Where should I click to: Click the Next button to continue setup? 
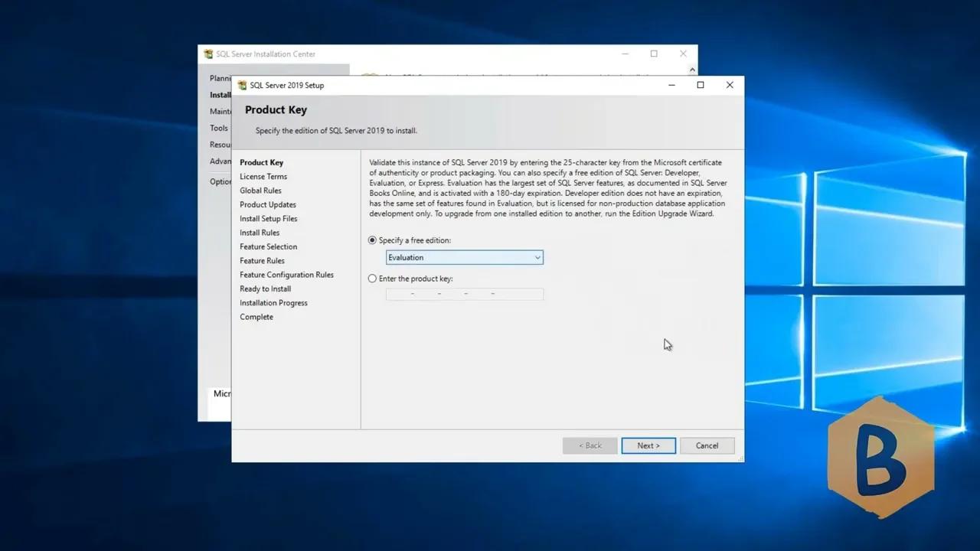click(648, 445)
